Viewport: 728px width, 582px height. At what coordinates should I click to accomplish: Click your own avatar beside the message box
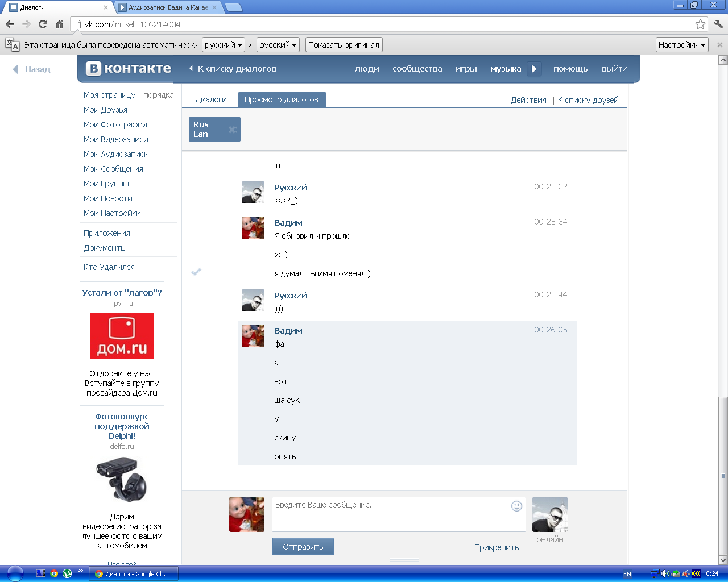[x=247, y=514]
